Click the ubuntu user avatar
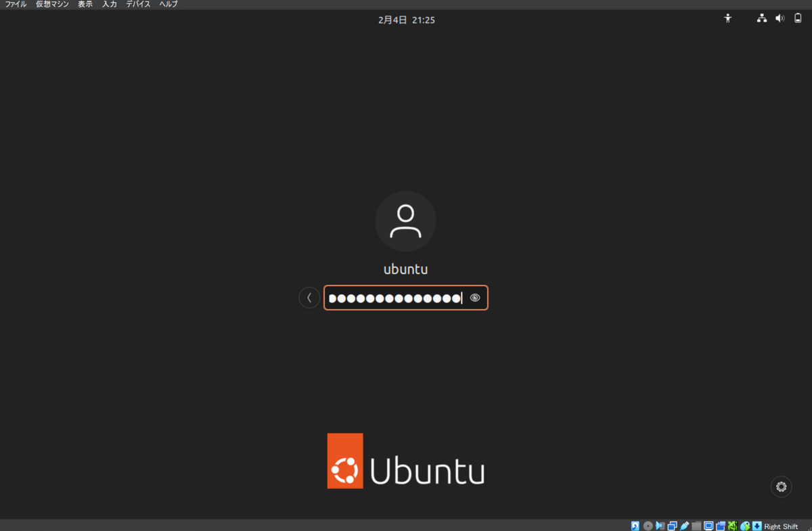Image resolution: width=812 pixels, height=531 pixels. pos(405,221)
